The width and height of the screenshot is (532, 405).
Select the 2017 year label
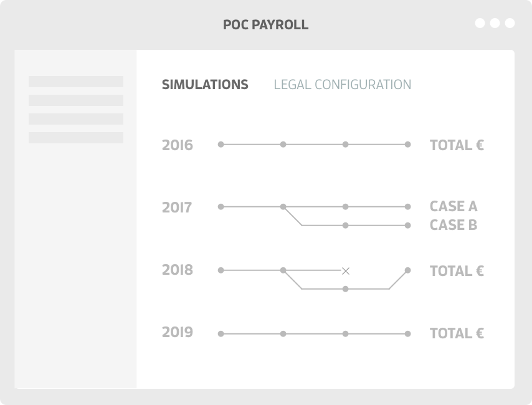coord(177,207)
